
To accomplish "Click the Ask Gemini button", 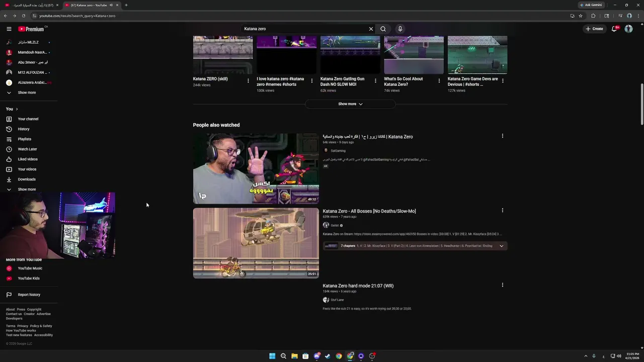I will click(591, 5).
